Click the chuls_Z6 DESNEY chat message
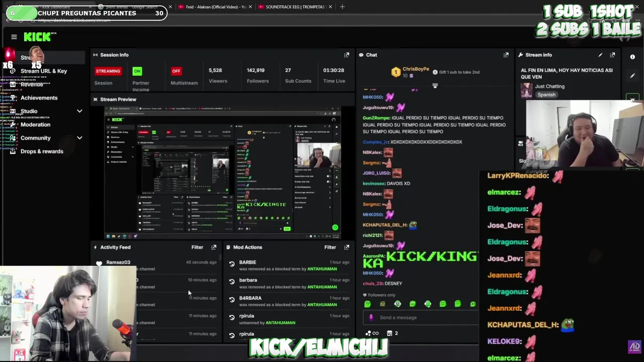The height and width of the screenshot is (362, 644). coord(382,284)
